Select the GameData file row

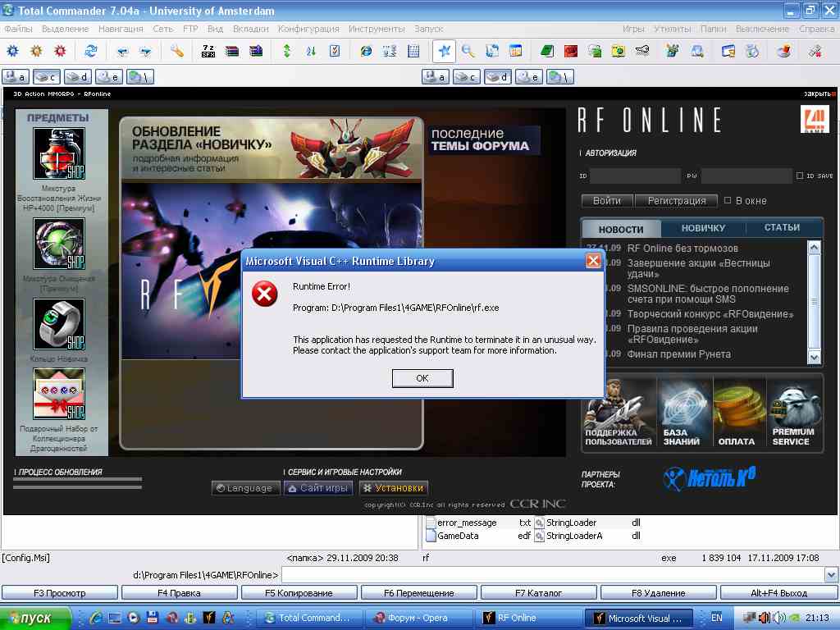tap(479, 536)
